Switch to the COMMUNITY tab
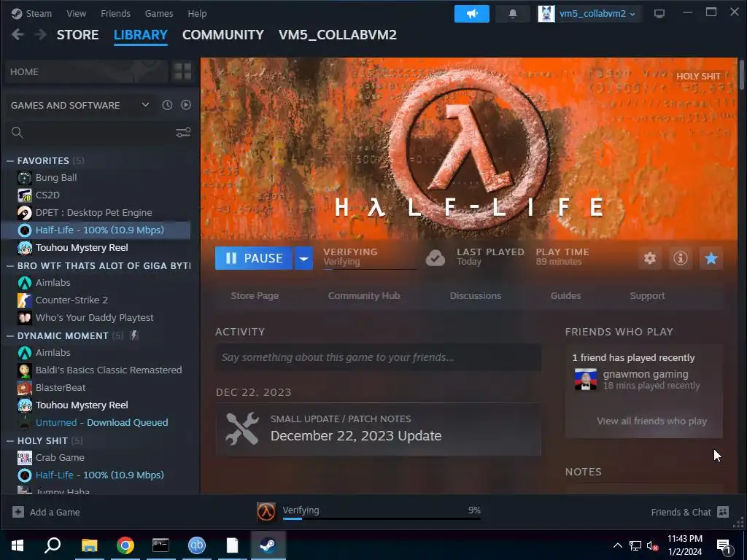 (x=223, y=35)
